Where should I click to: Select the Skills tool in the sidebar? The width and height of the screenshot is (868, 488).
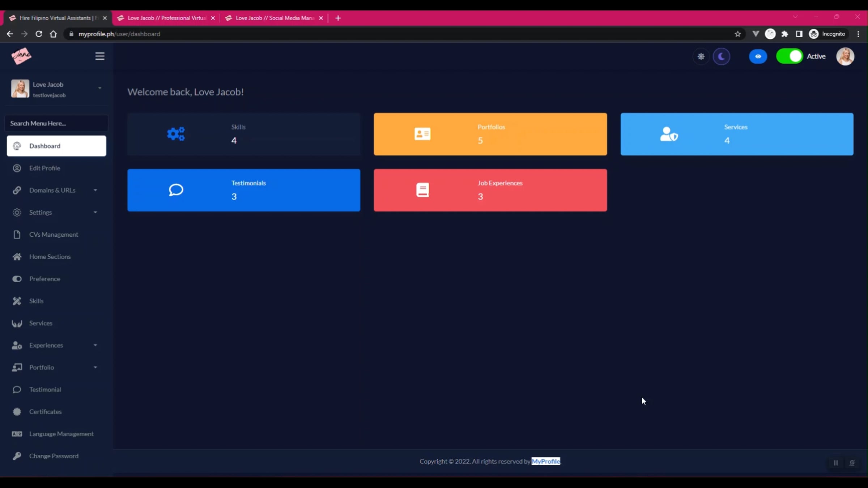(x=37, y=301)
